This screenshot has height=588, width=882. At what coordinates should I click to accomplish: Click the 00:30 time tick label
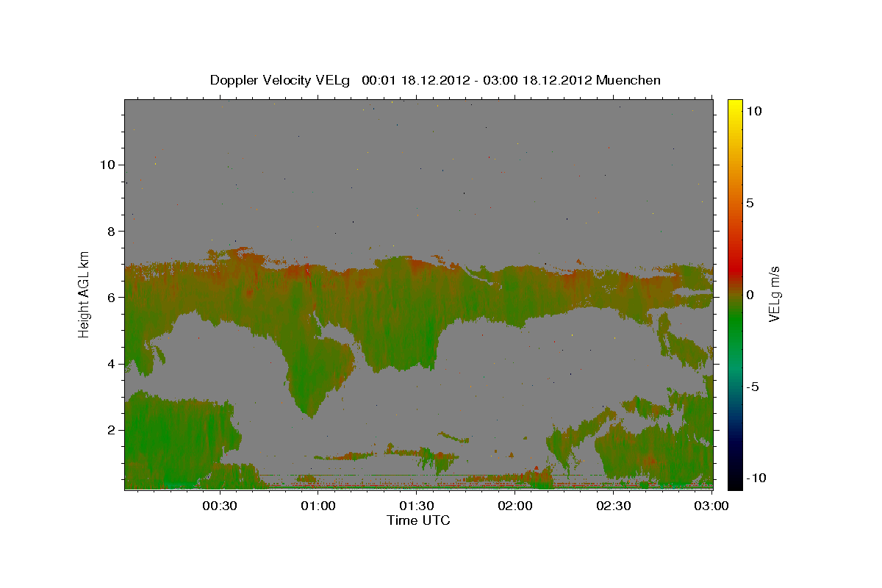[219, 506]
